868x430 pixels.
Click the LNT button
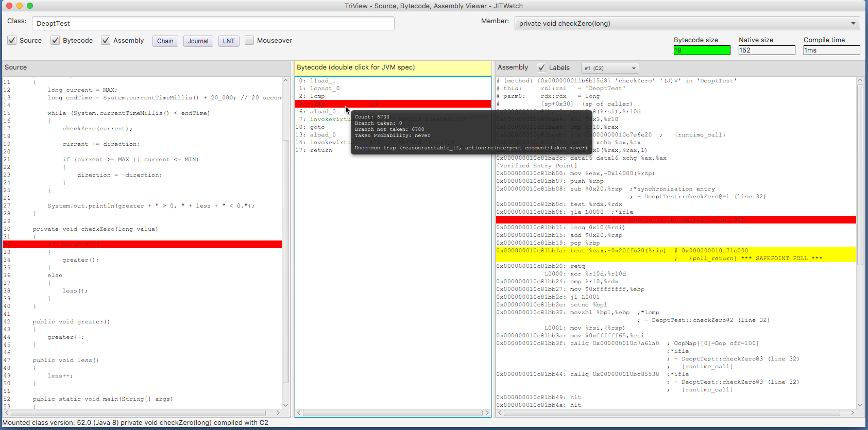click(x=229, y=41)
